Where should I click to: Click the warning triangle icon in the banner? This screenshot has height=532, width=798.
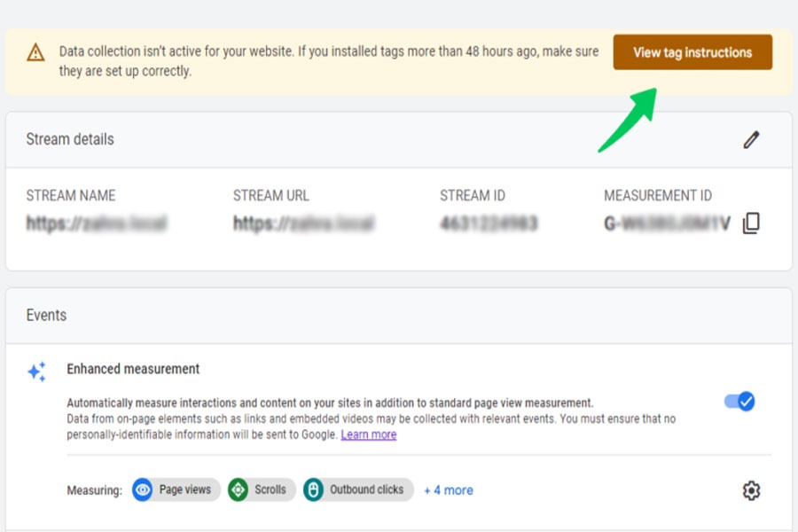[35, 53]
